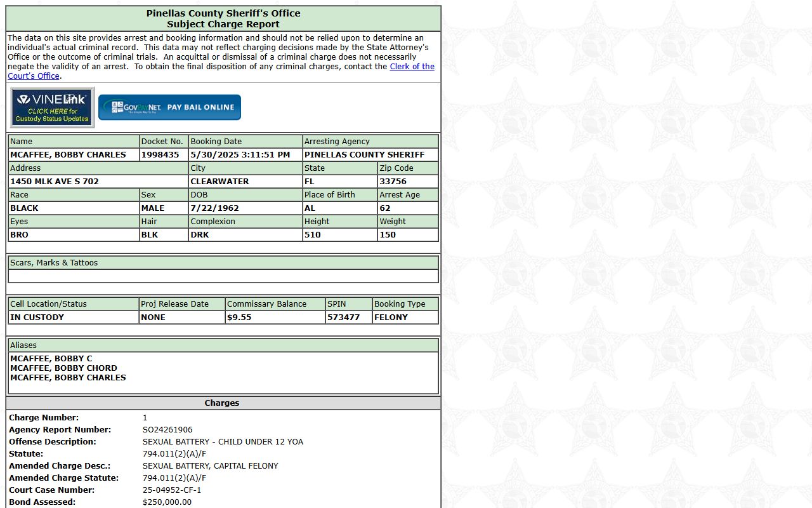Click the hair value BLK

click(164, 235)
